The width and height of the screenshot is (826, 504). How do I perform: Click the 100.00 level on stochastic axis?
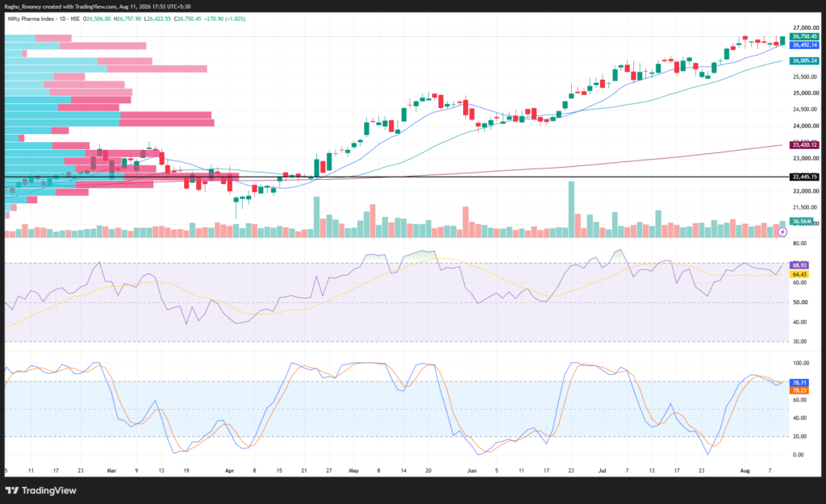pos(801,363)
